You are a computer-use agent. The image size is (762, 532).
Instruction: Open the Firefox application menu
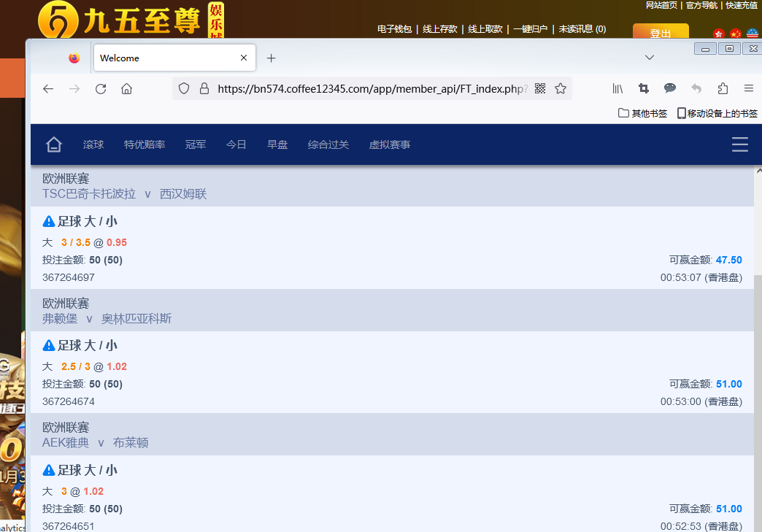click(x=748, y=88)
